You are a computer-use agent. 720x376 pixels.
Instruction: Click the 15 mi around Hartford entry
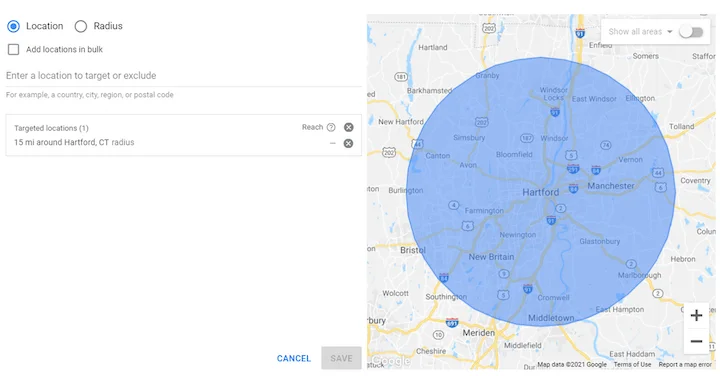point(74,142)
